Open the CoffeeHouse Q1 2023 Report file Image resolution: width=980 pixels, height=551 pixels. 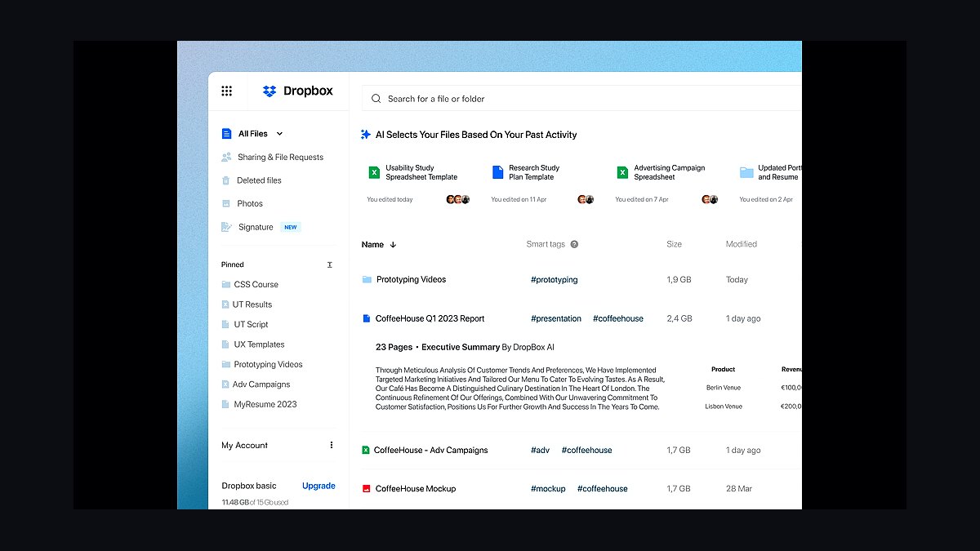pos(430,318)
